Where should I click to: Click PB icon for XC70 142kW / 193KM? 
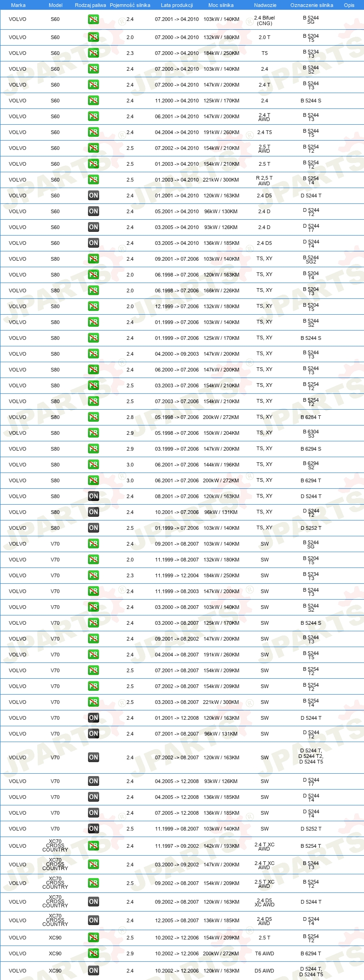(94, 846)
